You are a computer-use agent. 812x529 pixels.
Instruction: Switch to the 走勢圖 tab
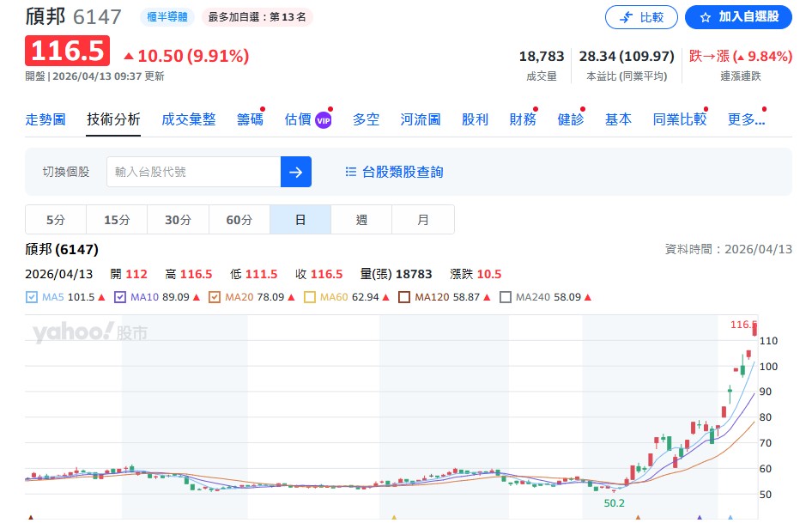(45, 119)
